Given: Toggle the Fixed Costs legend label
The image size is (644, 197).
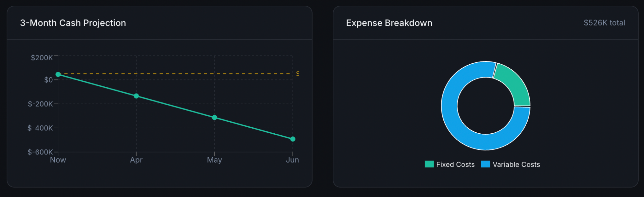Looking at the screenshot, I should 455,165.
